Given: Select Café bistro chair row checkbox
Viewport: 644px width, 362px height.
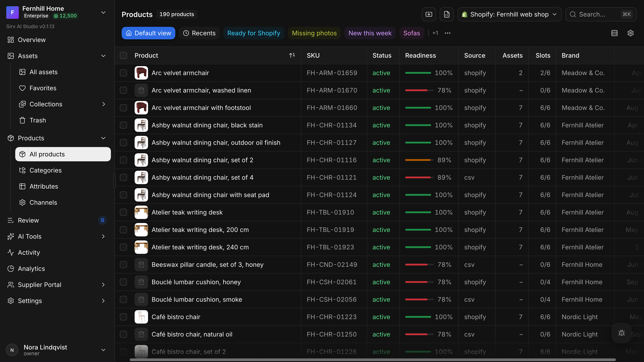Looking at the screenshot, I should [123, 317].
